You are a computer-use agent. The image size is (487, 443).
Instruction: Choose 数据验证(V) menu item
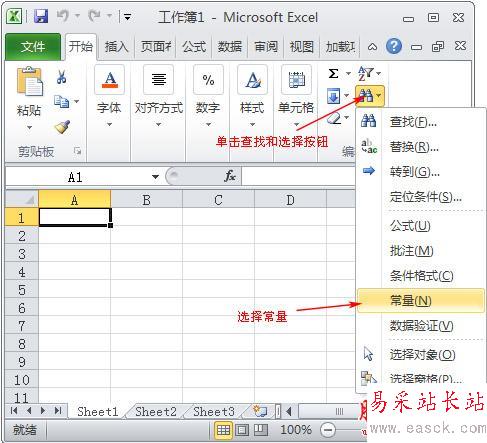[421, 326]
